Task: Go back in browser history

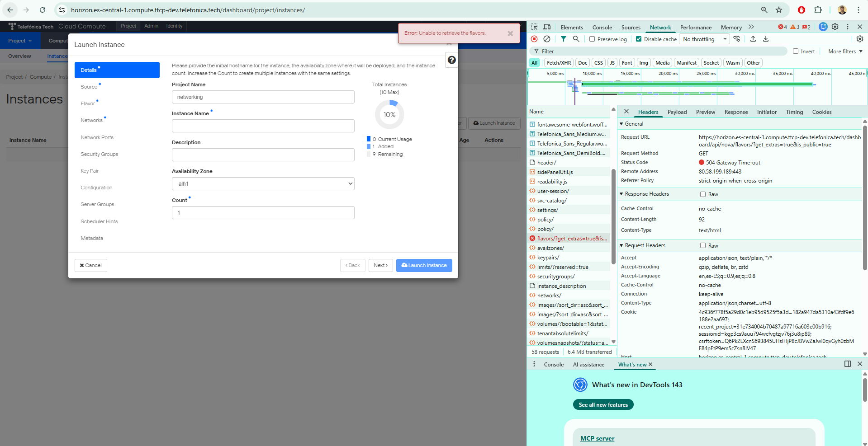Action: pos(10,10)
